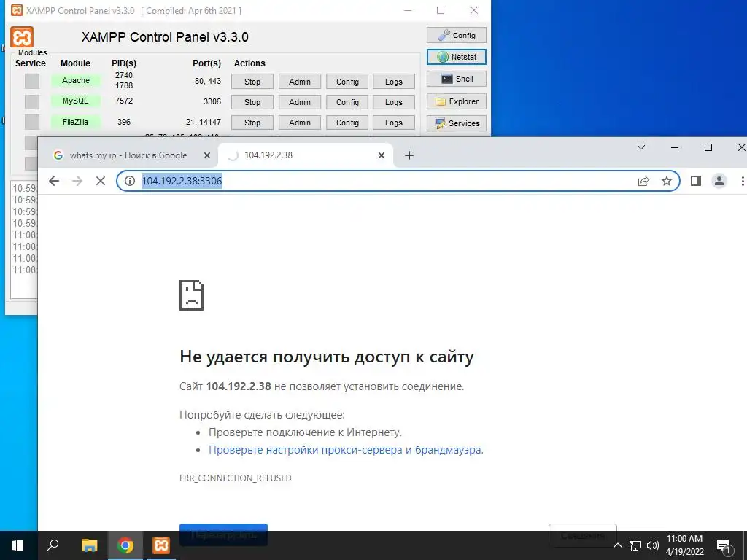The image size is (747, 560).
Task: Open MySQL Admin
Action: click(x=300, y=102)
